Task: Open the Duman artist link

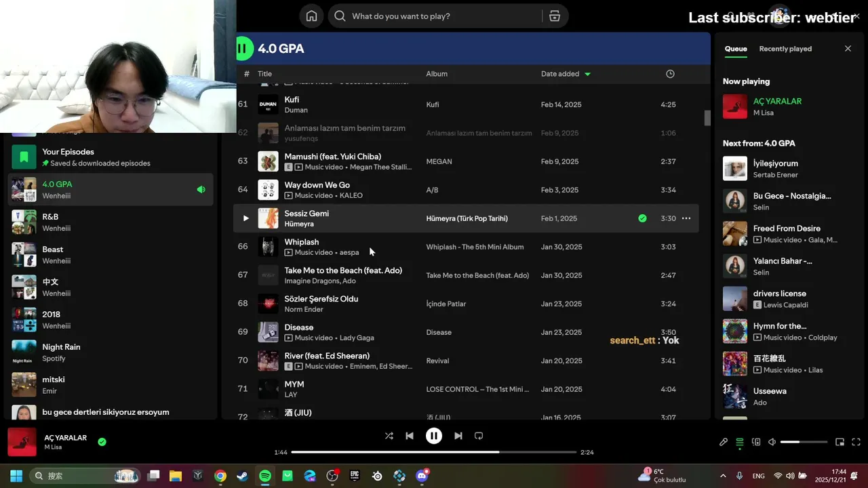Action: pos(296,110)
